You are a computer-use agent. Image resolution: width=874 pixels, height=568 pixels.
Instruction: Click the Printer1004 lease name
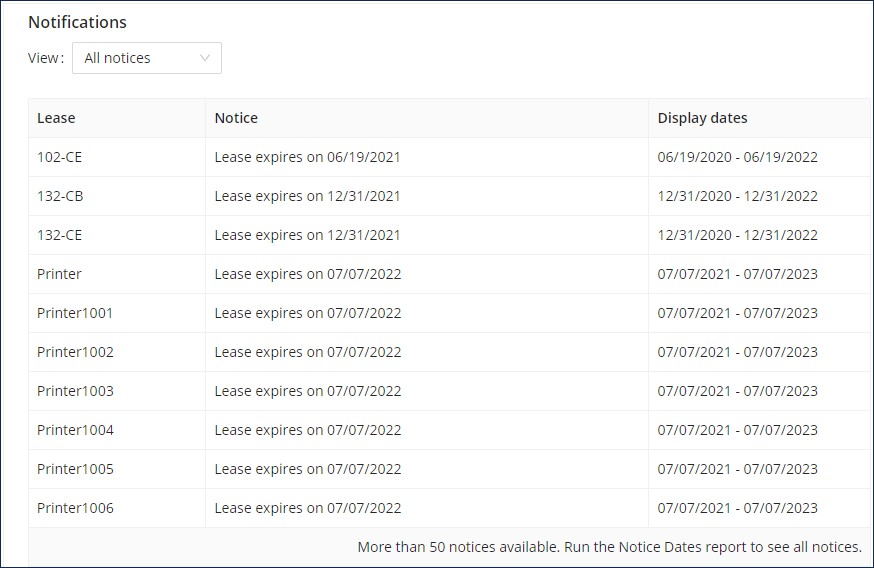(x=75, y=430)
